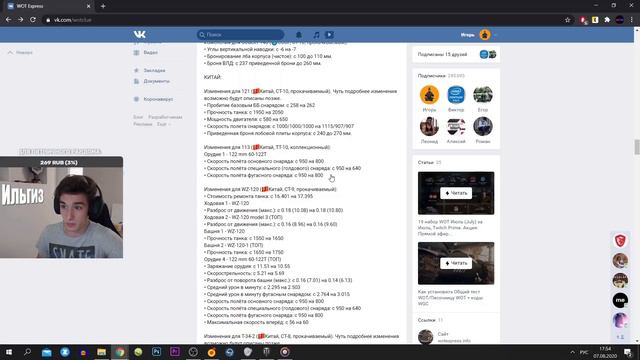Click the 'Наверх' back-to-top link
The width and height of the screenshot is (640, 360).
tap(20, 52)
